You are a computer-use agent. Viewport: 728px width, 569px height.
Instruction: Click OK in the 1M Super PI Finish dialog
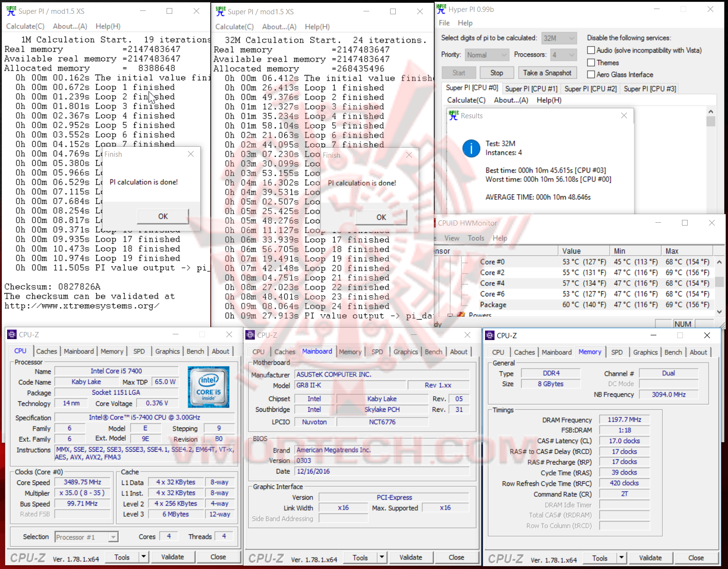click(x=163, y=217)
